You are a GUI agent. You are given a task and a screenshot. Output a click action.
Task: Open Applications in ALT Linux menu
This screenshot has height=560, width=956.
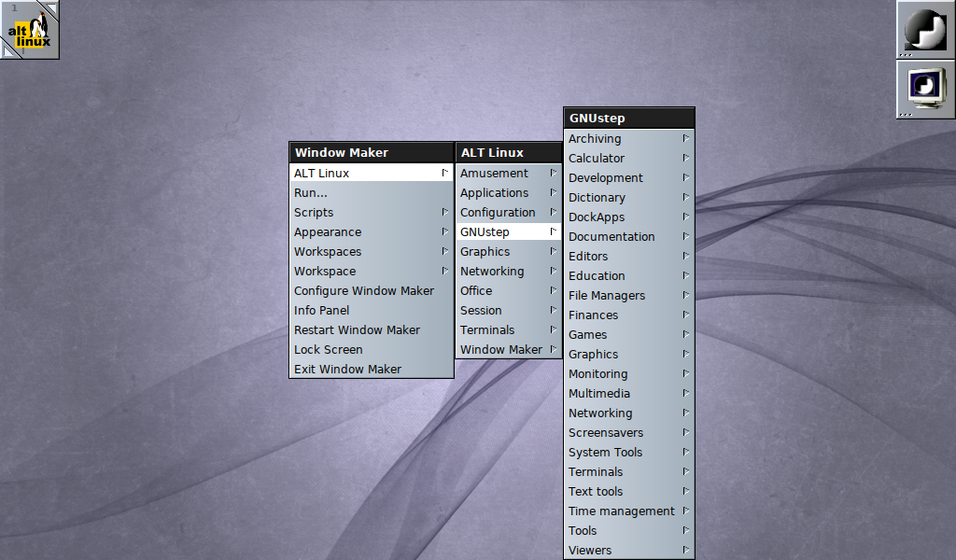click(x=509, y=192)
